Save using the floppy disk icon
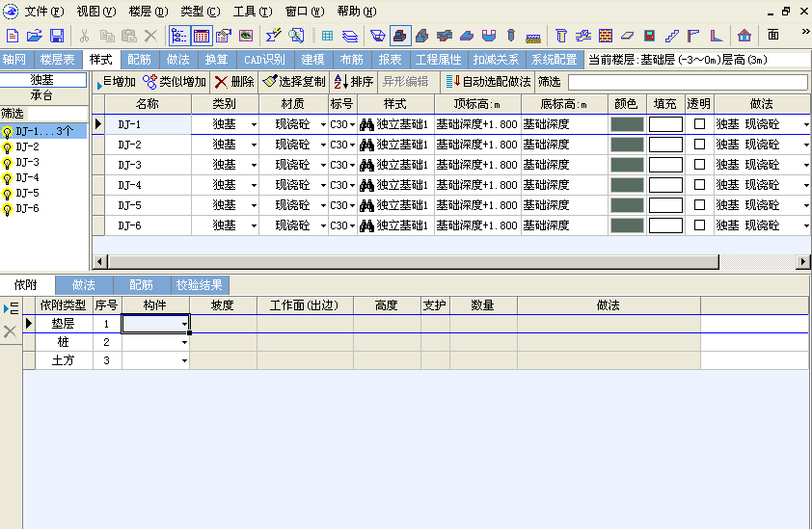The width and height of the screenshot is (812, 529). click(x=57, y=36)
